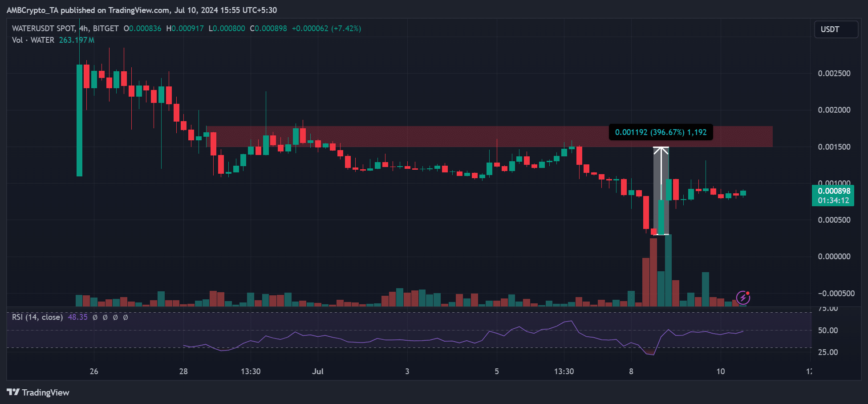Select the RSI (14, close) indicator label

tap(37, 317)
